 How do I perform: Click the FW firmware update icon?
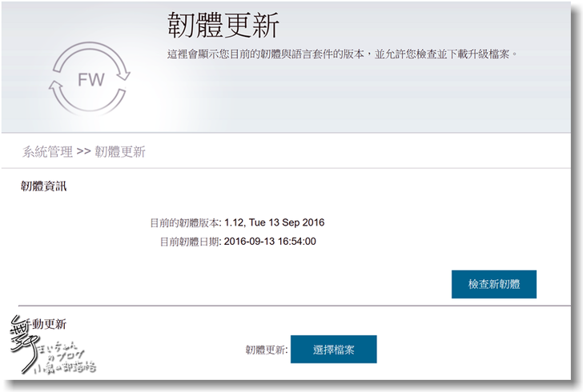click(x=90, y=78)
